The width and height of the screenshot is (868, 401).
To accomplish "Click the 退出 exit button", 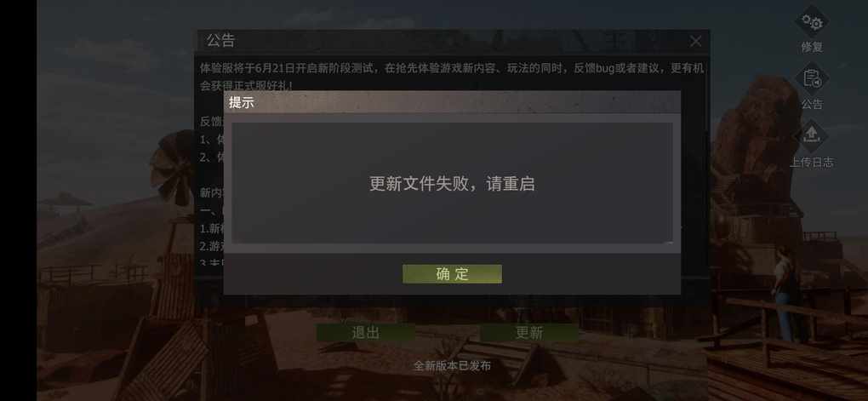I will [366, 332].
